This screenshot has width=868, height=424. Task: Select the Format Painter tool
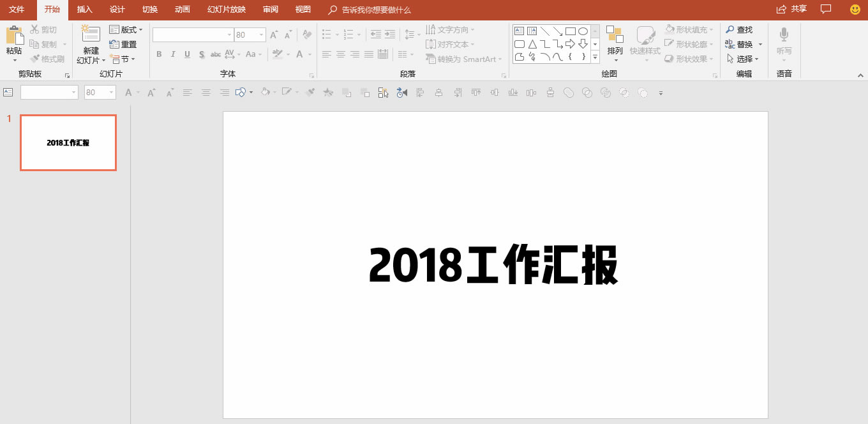tap(48, 58)
